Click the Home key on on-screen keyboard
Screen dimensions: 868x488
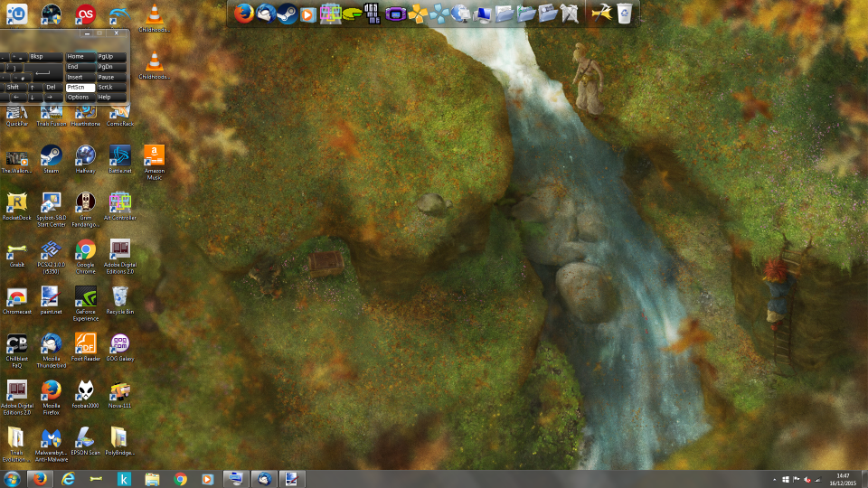80,56
